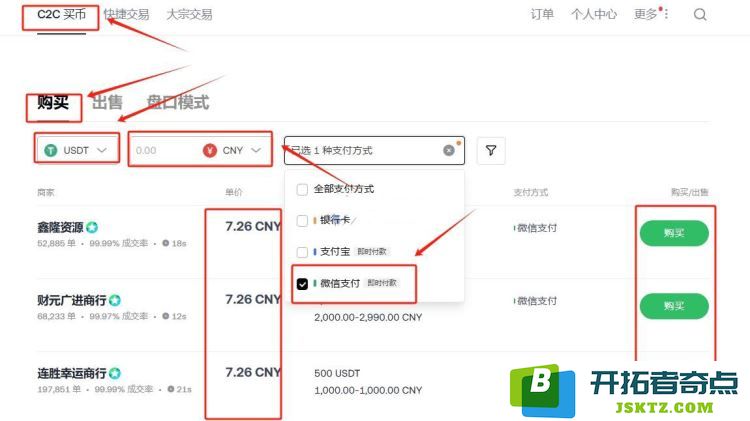750x421 pixels.
Task: Click the 单价 column header
Action: pyautogui.click(x=234, y=192)
